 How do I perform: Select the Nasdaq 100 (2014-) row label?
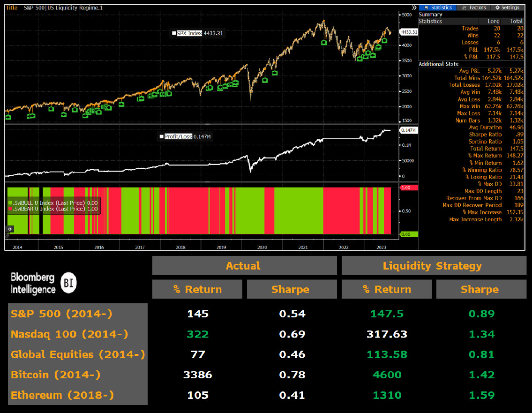point(69,334)
